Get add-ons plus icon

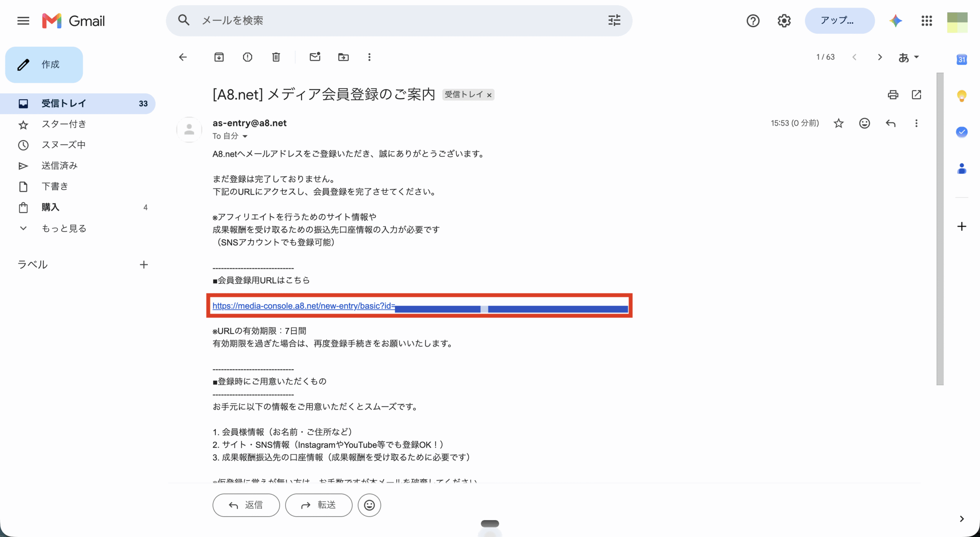click(962, 226)
